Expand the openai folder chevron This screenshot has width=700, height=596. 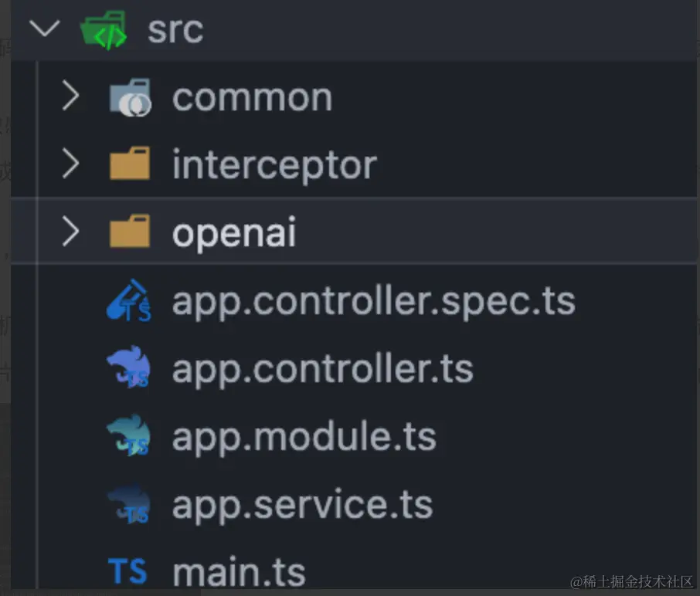coord(70,231)
